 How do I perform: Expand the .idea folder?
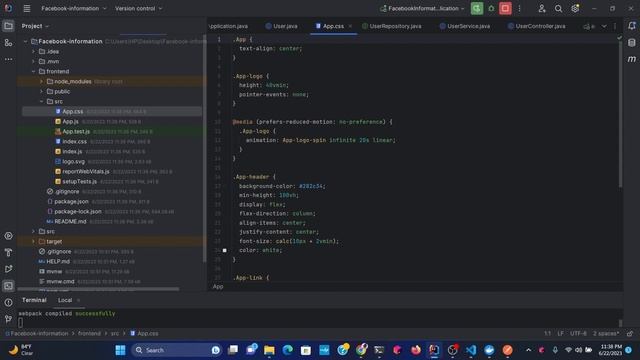[33, 51]
